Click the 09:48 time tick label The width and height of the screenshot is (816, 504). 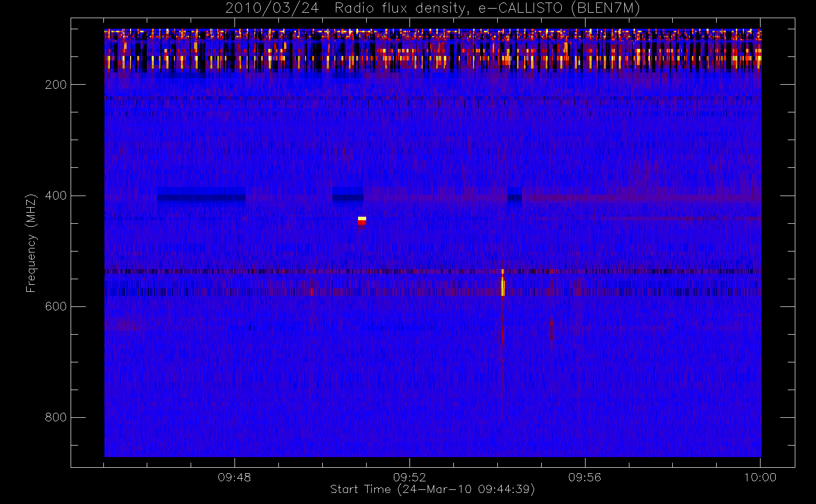235,477
